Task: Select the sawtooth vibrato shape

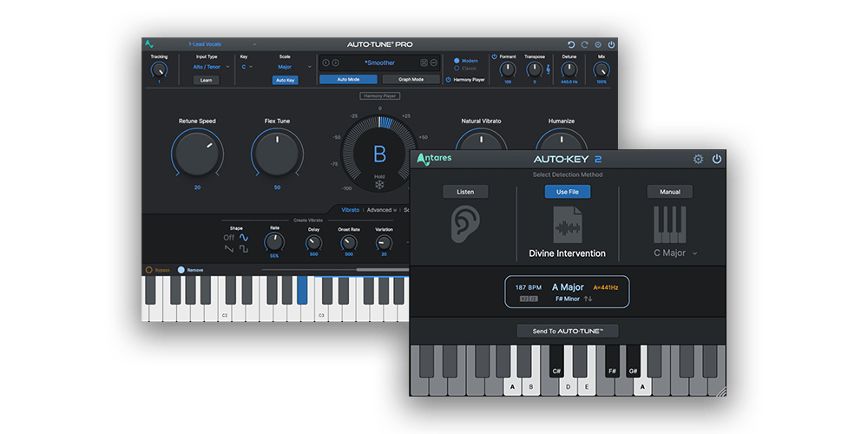Action: [x=229, y=249]
